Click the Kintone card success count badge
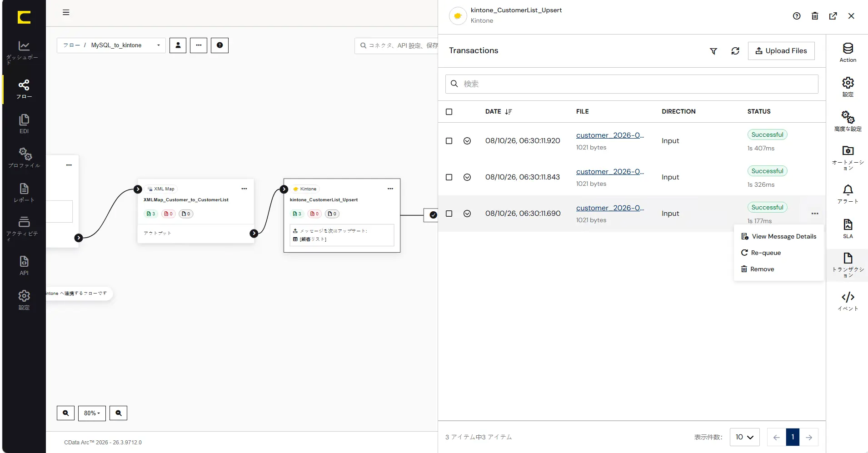This screenshot has height=453, width=868. pyautogui.click(x=297, y=214)
